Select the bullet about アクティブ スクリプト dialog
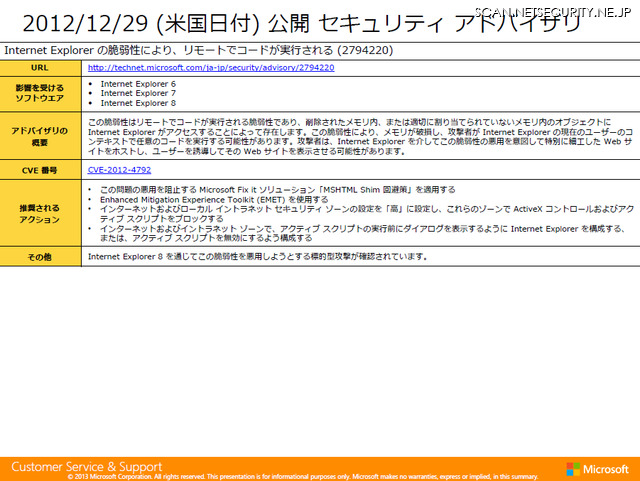 click(362, 233)
